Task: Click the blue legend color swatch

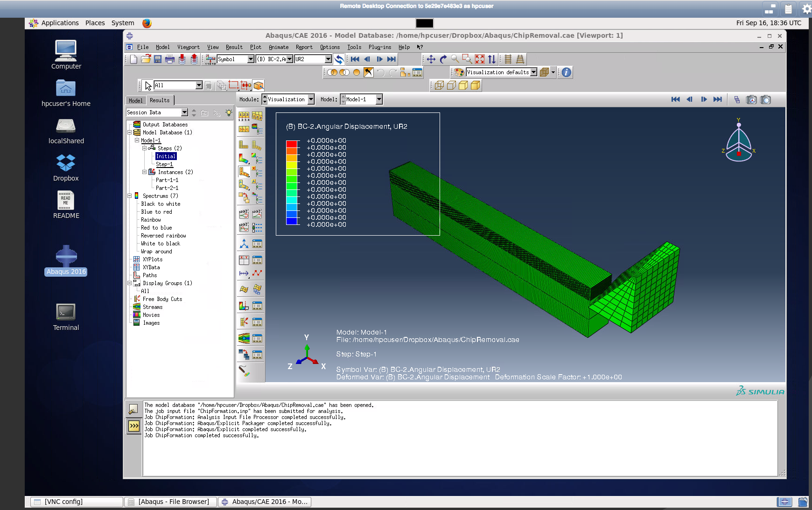Action: (x=292, y=221)
